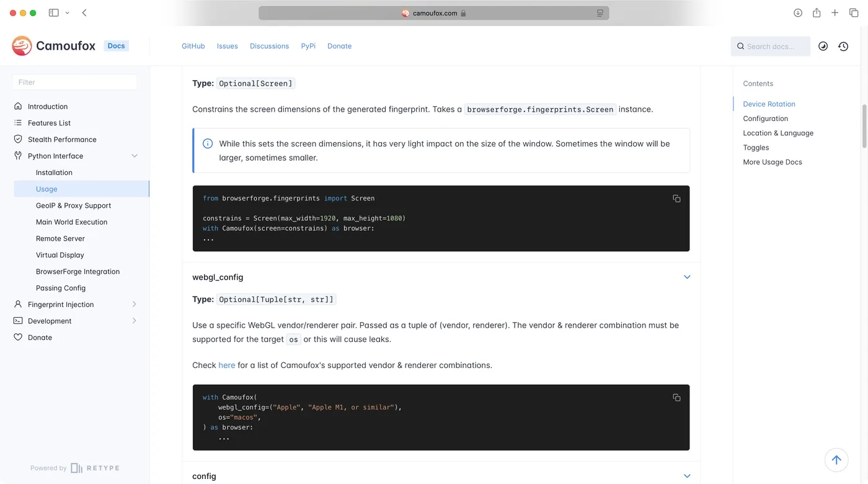Open BrowserForge Integration page
The height and width of the screenshot is (484, 868).
tap(77, 271)
